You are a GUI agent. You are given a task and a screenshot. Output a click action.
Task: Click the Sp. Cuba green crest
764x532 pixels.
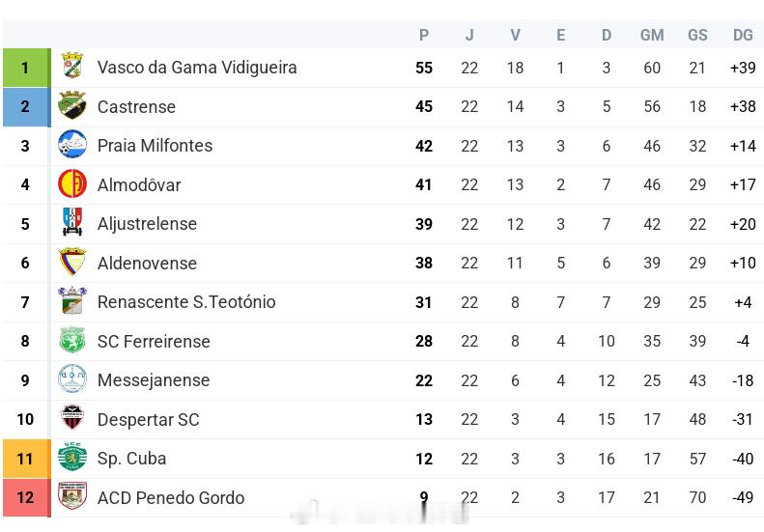72,457
